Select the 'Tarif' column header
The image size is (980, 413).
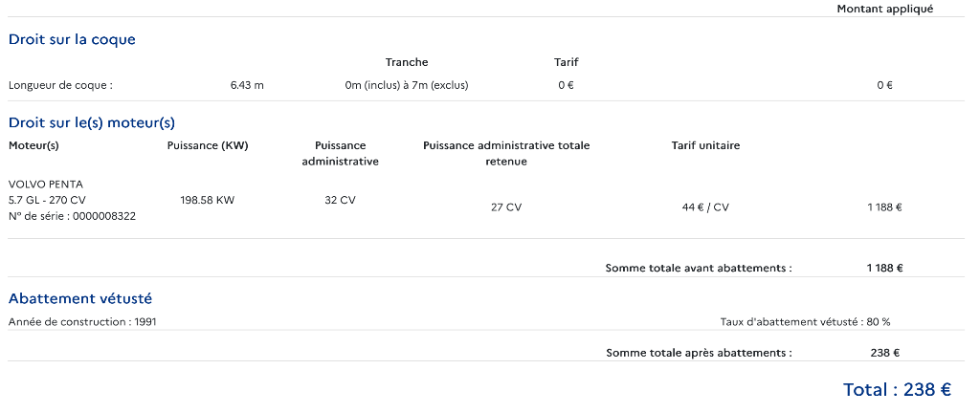coord(567,62)
